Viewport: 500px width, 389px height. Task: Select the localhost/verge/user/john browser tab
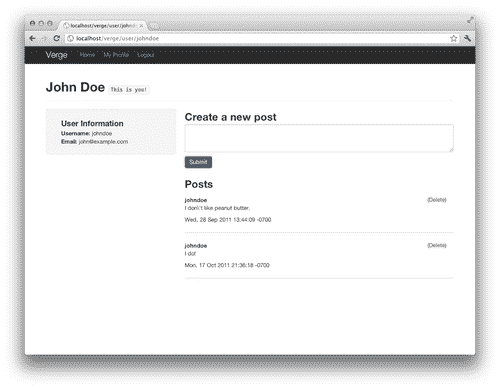[x=103, y=26]
